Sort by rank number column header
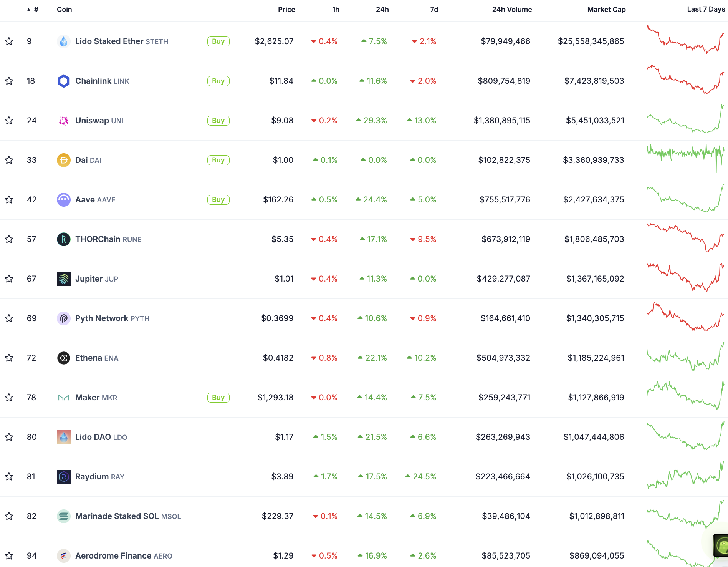 click(x=36, y=10)
